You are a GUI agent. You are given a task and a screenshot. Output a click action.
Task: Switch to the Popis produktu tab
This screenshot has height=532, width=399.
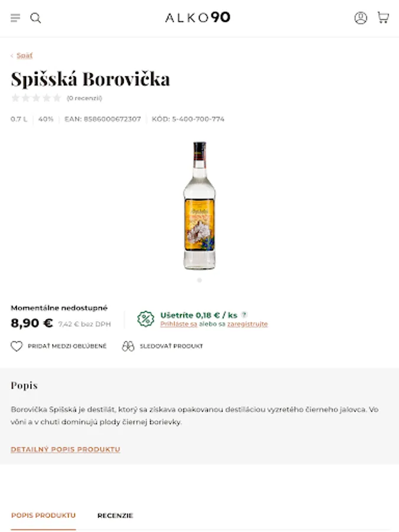43,515
